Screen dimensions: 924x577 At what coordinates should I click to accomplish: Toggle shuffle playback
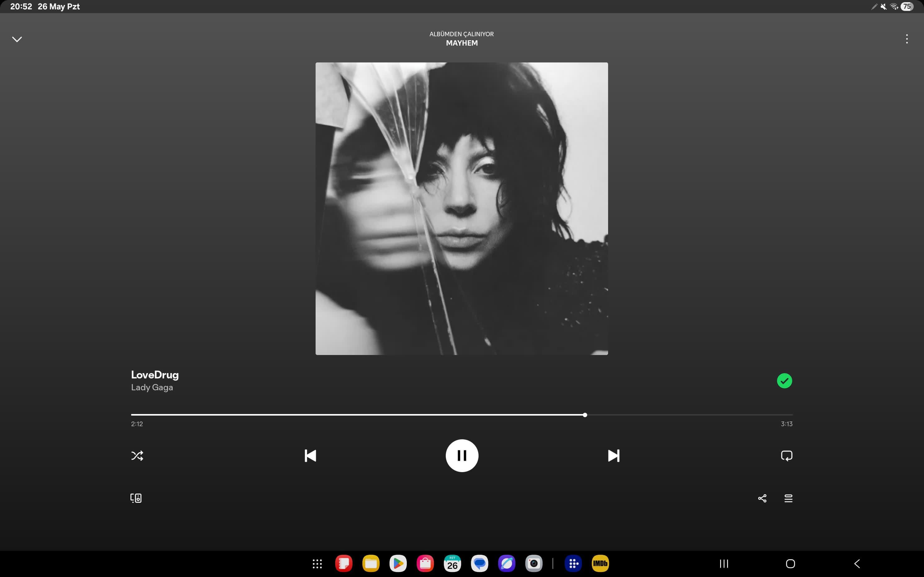pos(137,456)
